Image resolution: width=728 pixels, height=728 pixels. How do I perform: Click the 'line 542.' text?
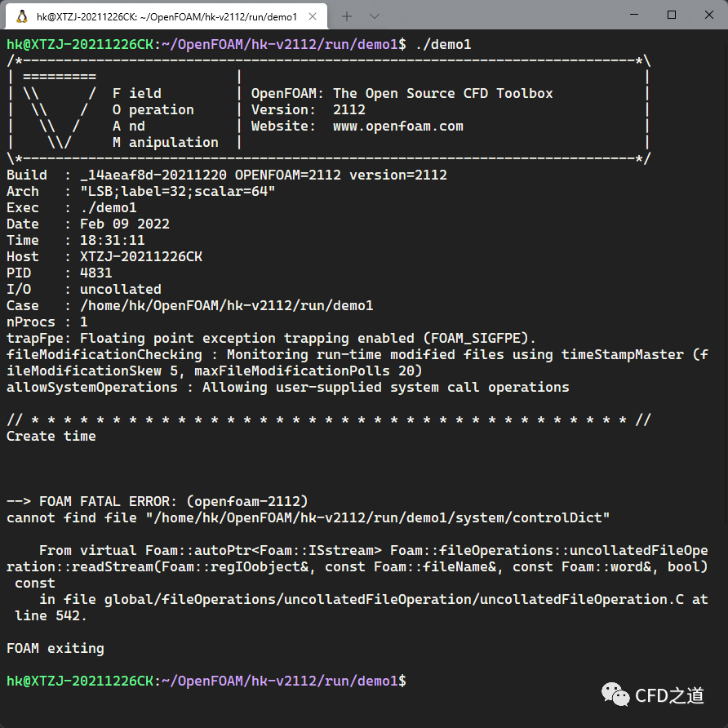51,615
